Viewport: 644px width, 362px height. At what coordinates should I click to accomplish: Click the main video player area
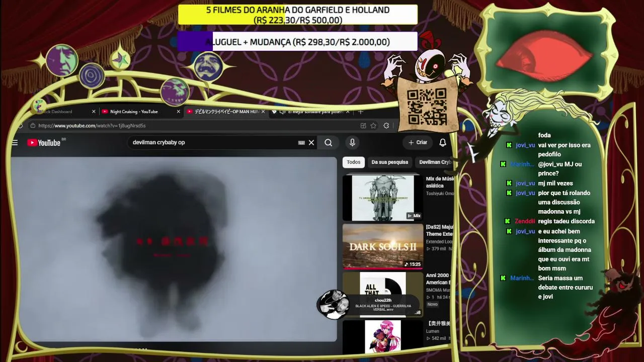click(174, 249)
